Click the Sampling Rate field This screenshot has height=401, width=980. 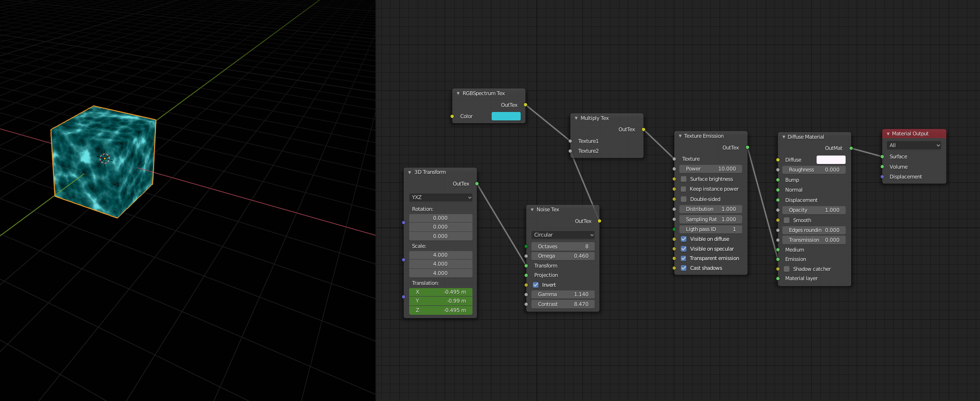point(711,219)
